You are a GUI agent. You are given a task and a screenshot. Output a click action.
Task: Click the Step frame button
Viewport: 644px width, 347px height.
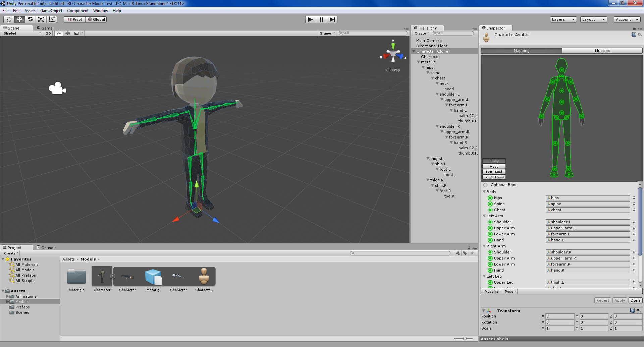332,19
